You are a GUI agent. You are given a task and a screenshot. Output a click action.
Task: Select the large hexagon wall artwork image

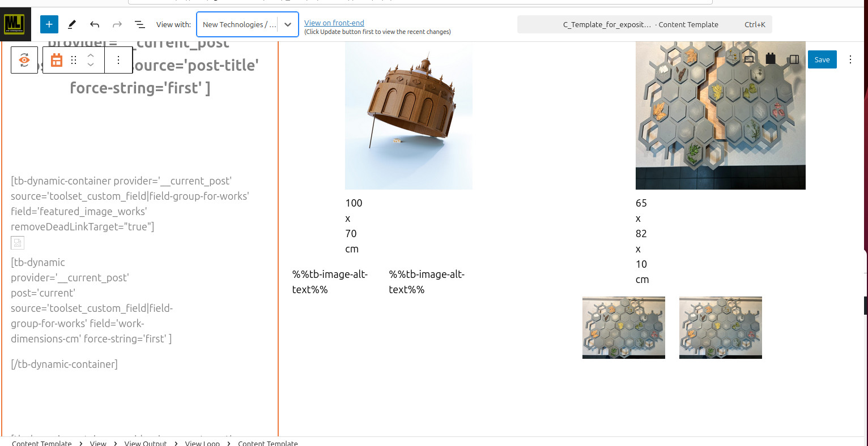(x=721, y=115)
